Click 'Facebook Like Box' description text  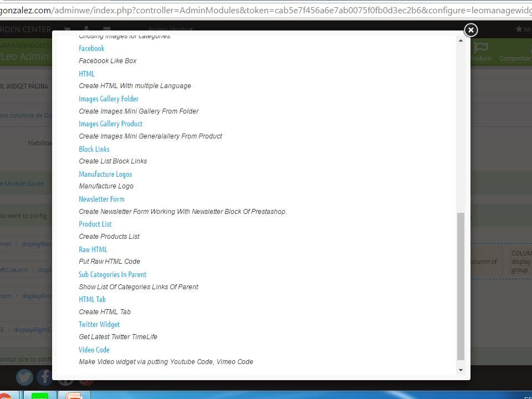(108, 61)
